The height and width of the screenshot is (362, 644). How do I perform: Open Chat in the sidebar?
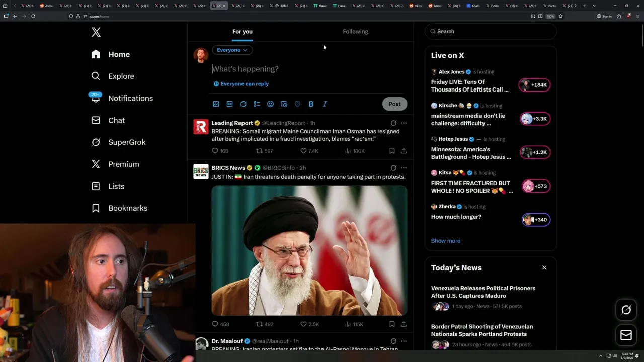tap(108, 120)
